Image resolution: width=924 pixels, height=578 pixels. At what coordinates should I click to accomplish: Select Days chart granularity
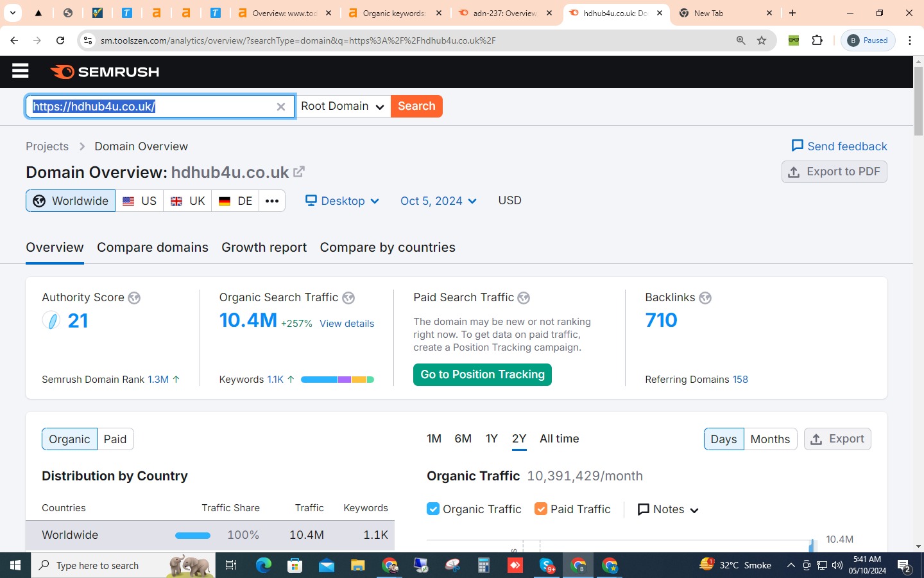pos(724,439)
